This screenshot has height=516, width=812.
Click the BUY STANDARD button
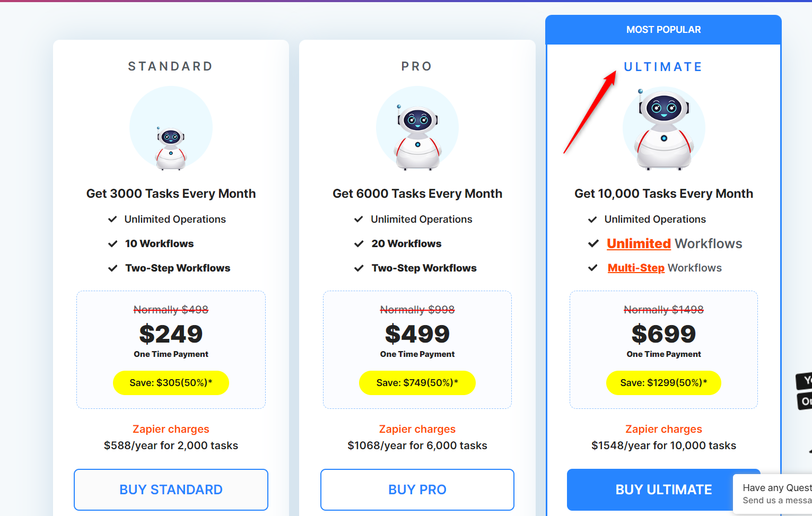tap(171, 489)
